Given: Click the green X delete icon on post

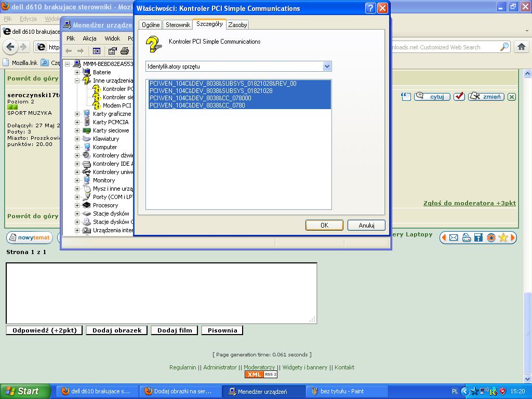Looking at the screenshot, I should pos(512,97).
